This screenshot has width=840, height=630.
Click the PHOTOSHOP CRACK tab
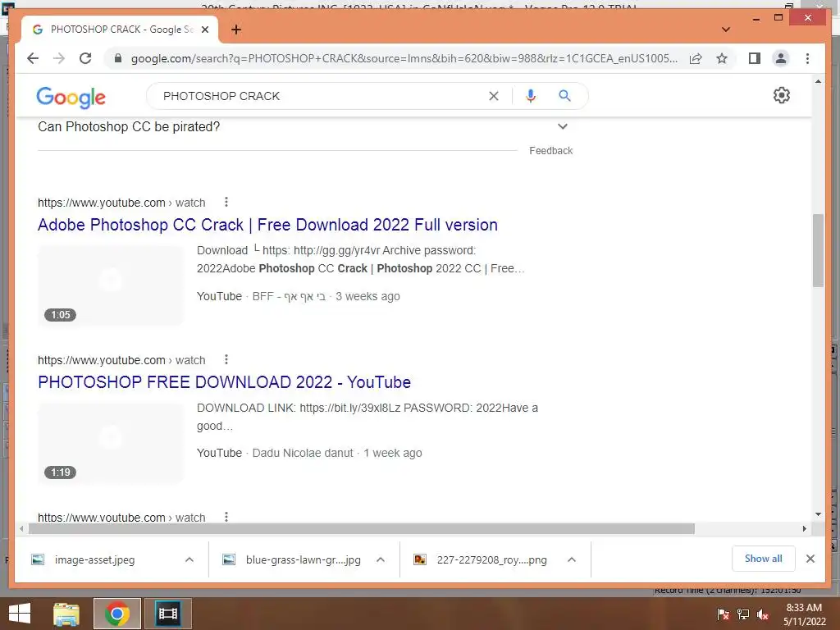120,30
